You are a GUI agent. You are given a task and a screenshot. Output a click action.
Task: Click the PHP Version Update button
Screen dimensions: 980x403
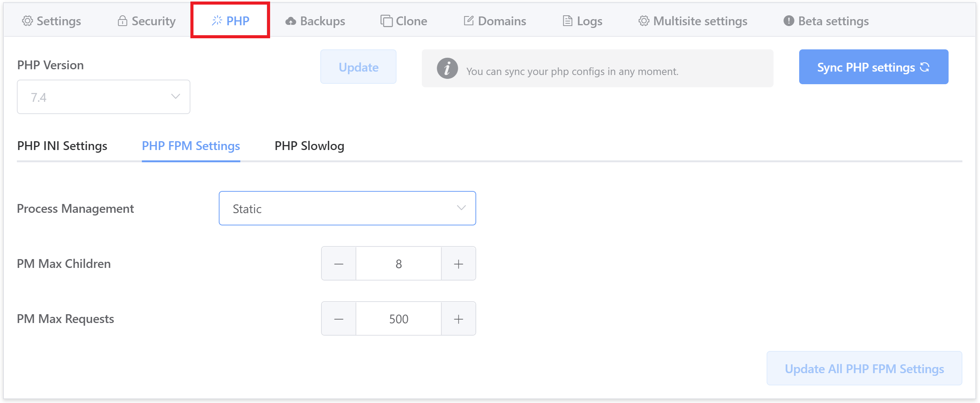click(x=358, y=67)
